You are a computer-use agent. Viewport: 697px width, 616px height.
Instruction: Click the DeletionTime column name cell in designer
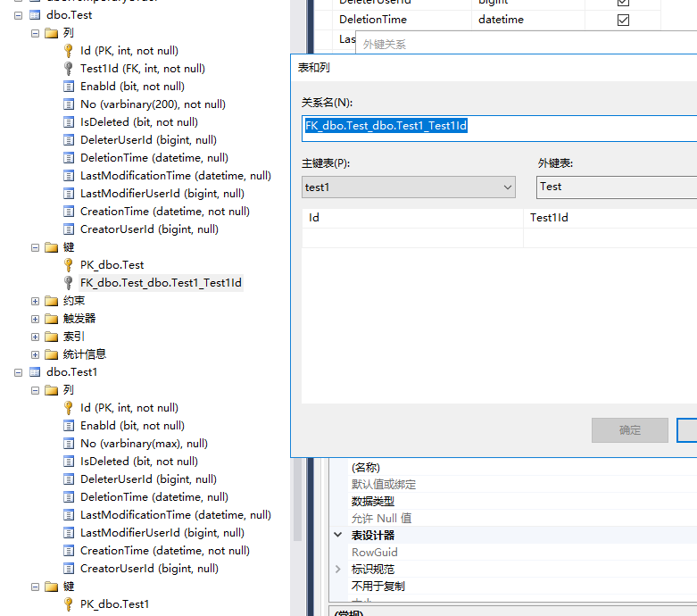(402, 20)
